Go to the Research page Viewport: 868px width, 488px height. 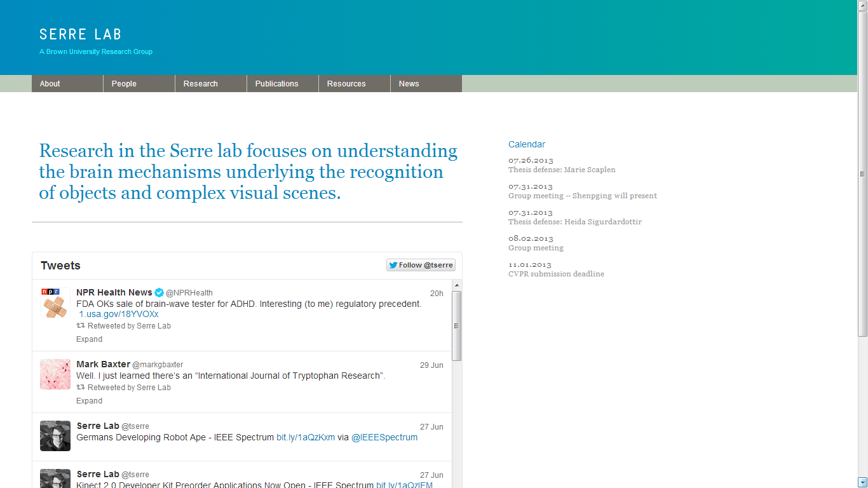(x=201, y=84)
